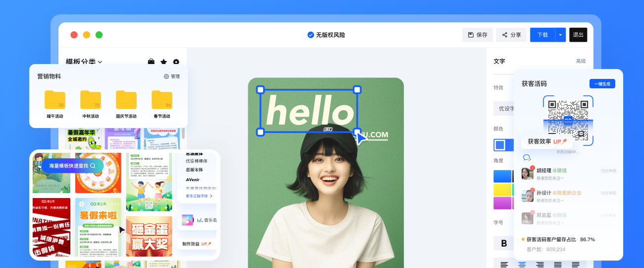This screenshot has width=644, height=268.
Task: Click the 获客活码 QR code
Action: (568, 120)
